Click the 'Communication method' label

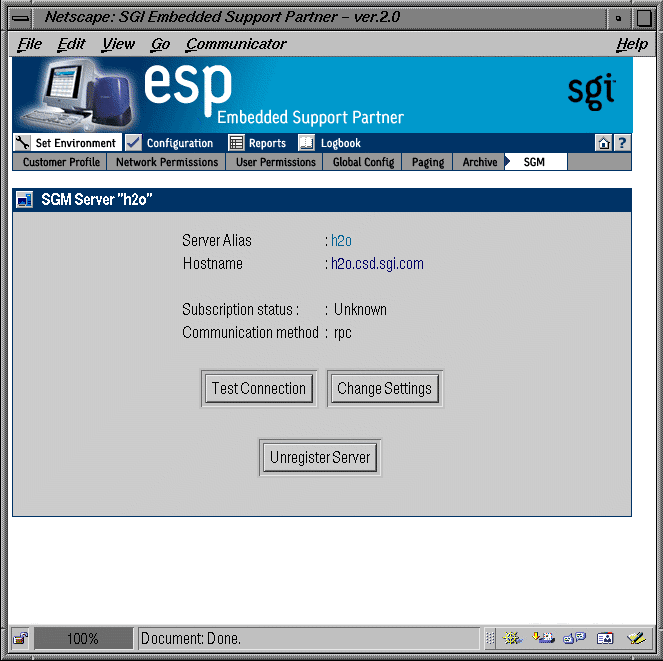coord(250,333)
